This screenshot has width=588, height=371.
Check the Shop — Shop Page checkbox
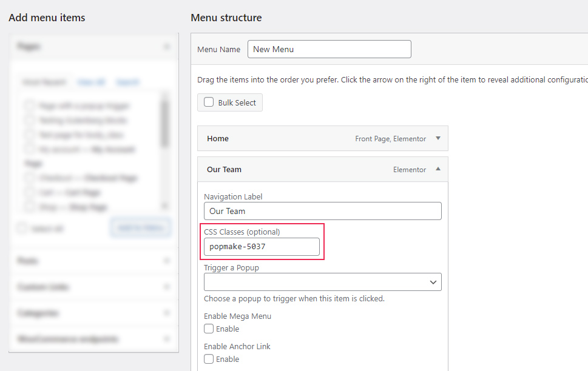29,207
